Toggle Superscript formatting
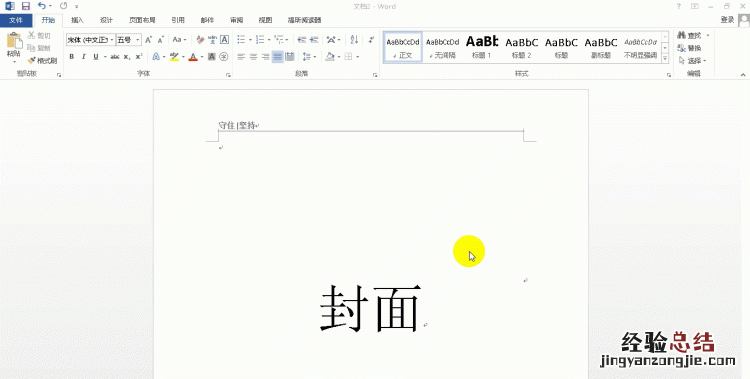The image size is (750, 379). coord(139,56)
